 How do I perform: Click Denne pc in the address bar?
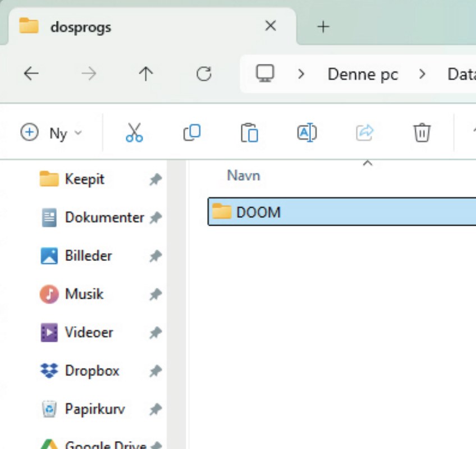[x=363, y=74]
